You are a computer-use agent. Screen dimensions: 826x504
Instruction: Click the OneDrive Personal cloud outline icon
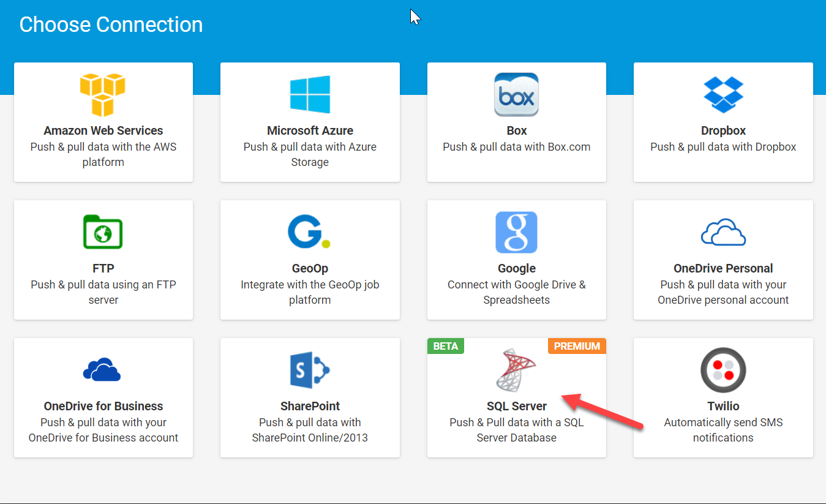pos(723,233)
